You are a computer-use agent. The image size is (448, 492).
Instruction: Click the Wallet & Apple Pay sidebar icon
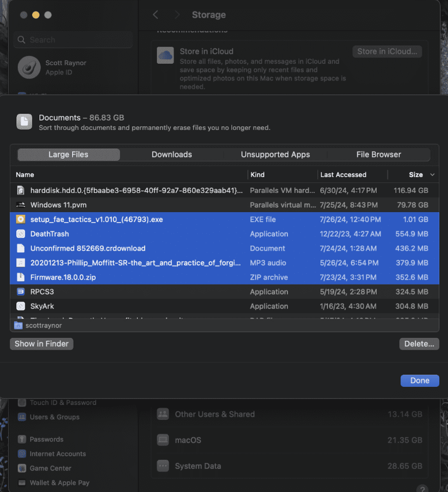[22, 483]
